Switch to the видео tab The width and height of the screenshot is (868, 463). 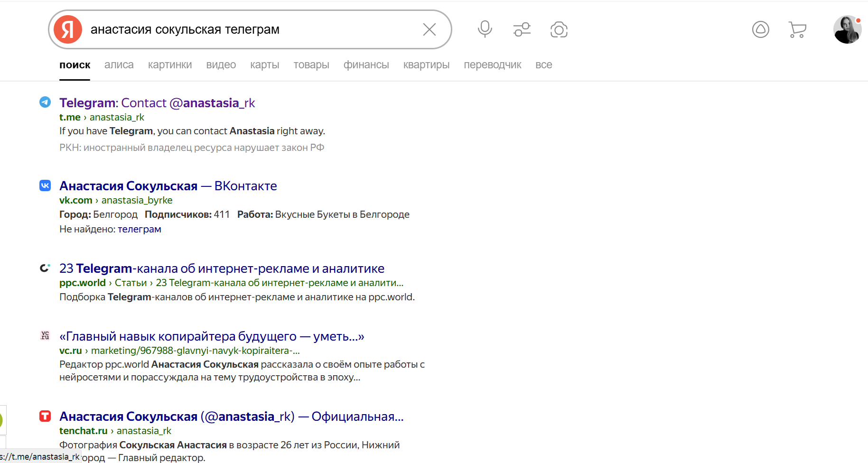(x=221, y=65)
